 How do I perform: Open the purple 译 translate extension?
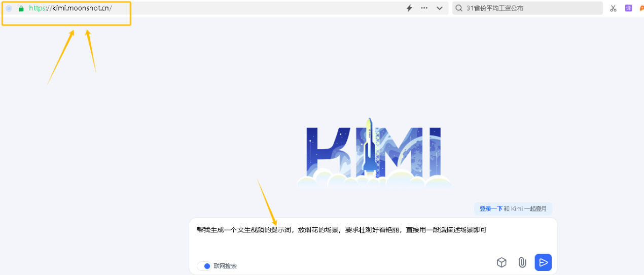(628, 8)
